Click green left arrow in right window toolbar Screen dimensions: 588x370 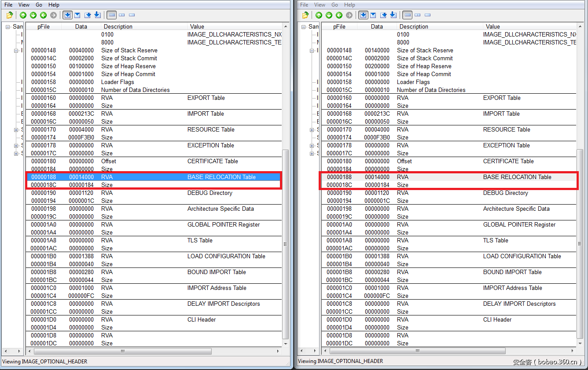339,15
